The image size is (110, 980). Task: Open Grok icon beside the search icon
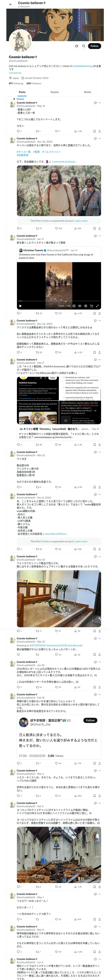click(x=76, y=46)
